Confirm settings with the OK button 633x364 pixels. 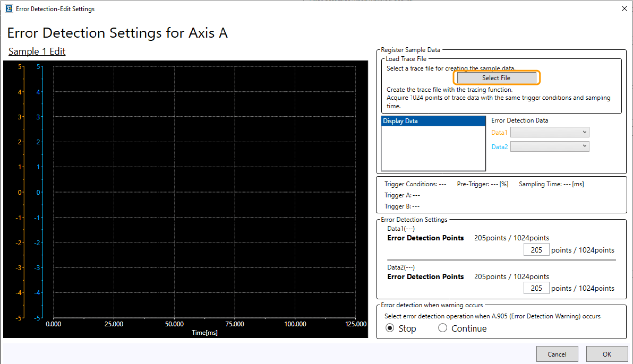[606, 354]
